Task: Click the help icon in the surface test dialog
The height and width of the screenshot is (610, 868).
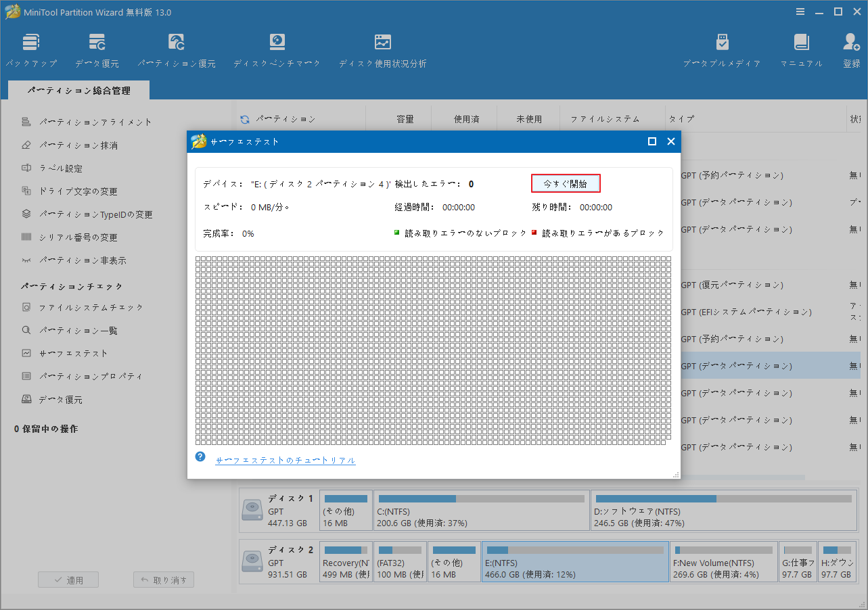Action: coord(200,456)
